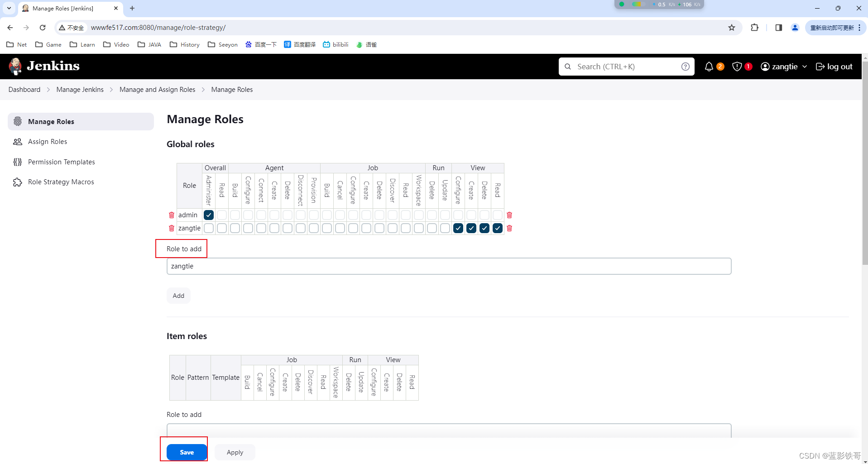
Task: Click the 重新启动即可更新 update button
Action: 832,28
